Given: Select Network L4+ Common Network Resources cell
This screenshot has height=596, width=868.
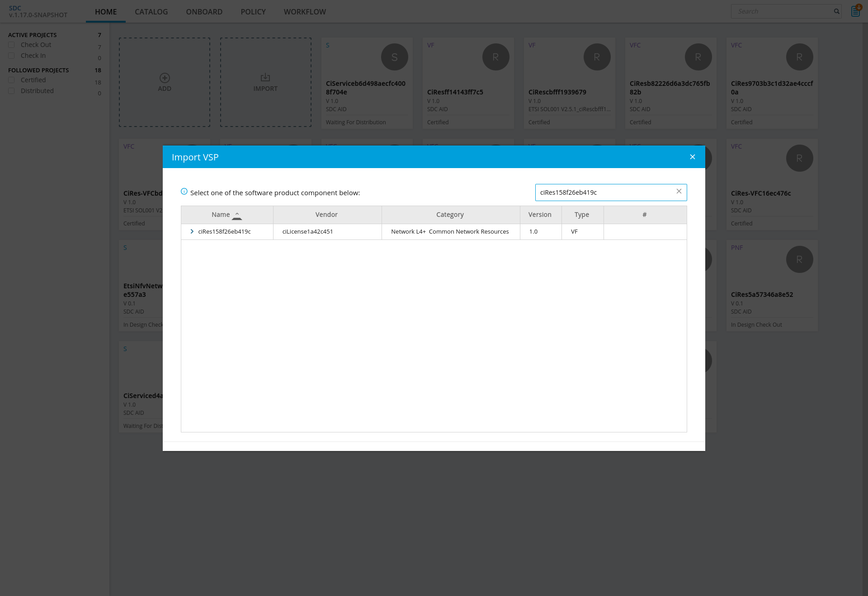Looking at the screenshot, I should pyautogui.click(x=450, y=232).
